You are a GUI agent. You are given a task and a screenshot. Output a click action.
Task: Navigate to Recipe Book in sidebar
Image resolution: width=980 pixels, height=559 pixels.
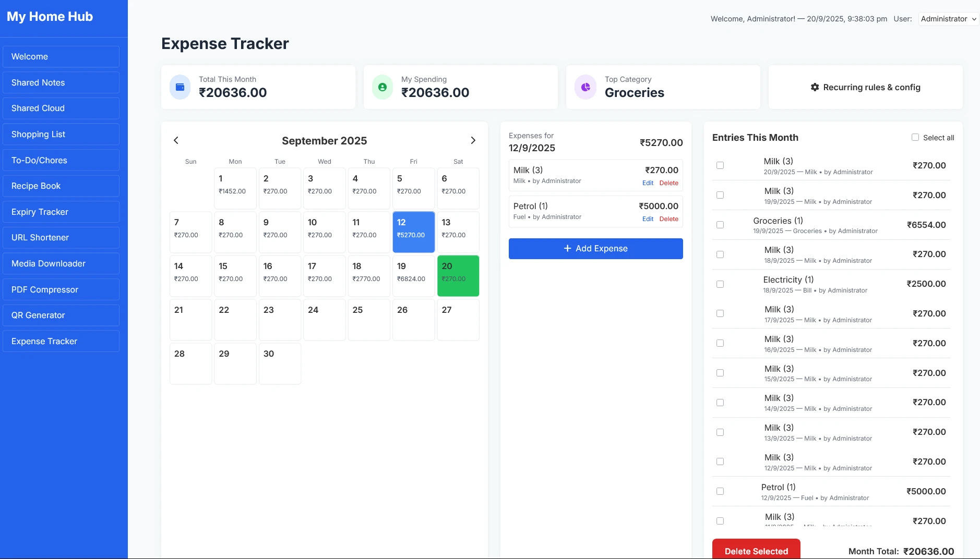[x=61, y=186]
